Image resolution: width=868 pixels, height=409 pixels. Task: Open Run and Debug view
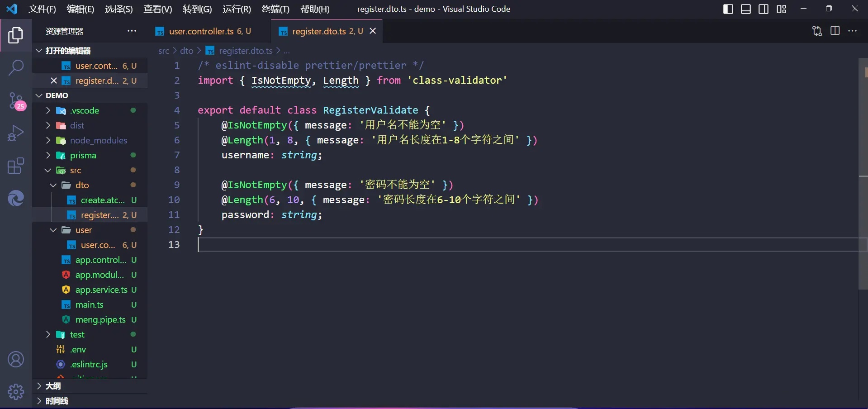[16, 133]
